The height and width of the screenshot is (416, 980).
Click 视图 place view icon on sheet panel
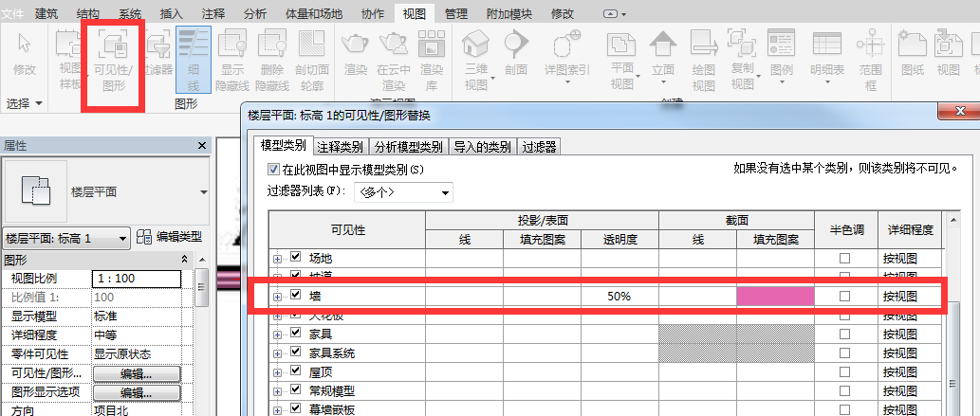click(948, 55)
